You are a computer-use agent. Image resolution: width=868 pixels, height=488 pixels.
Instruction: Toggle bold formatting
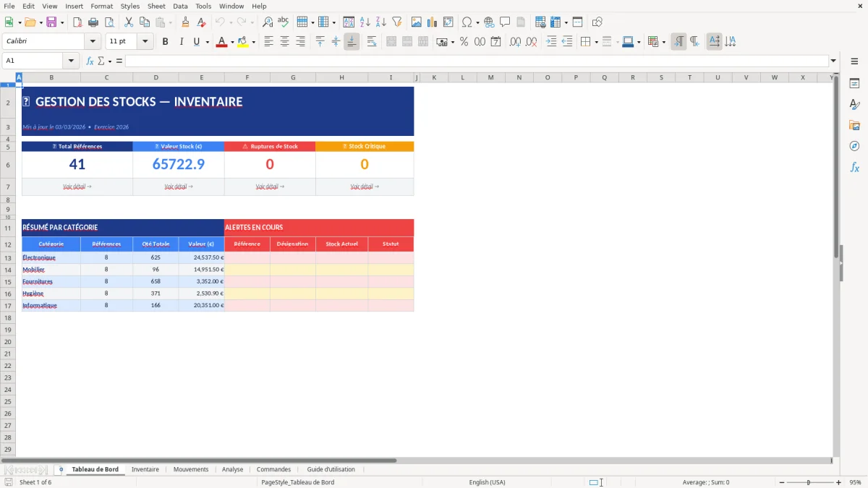click(x=165, y=41)
